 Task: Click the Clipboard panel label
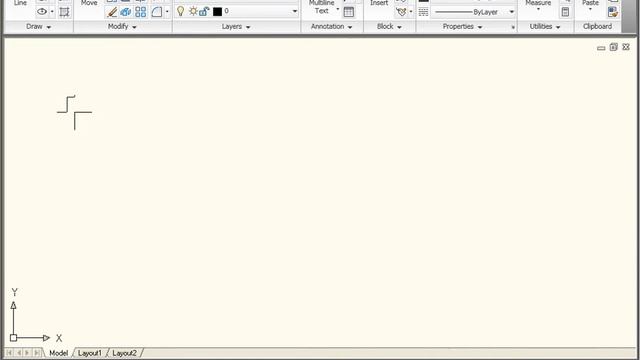click(x=597, y=27)
